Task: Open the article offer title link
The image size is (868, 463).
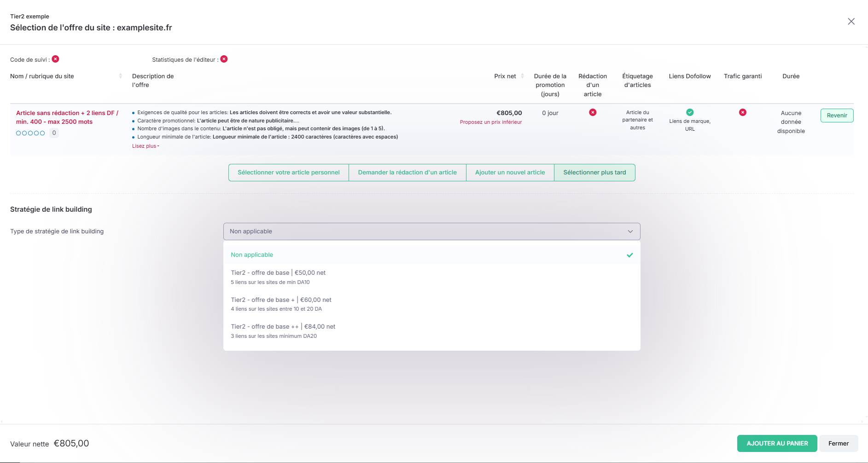Action: pos(67,117)
